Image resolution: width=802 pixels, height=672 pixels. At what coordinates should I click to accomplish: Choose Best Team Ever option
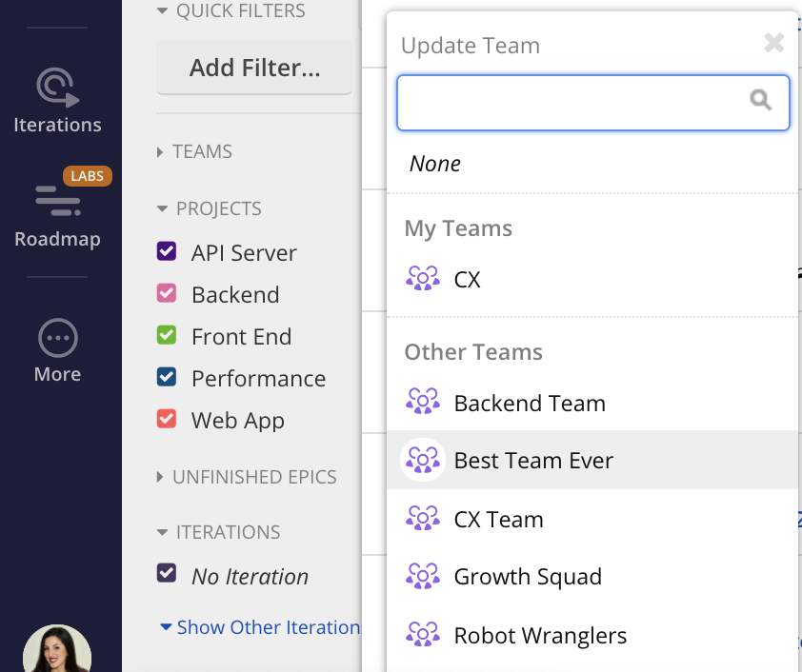[x=591, y=460]
